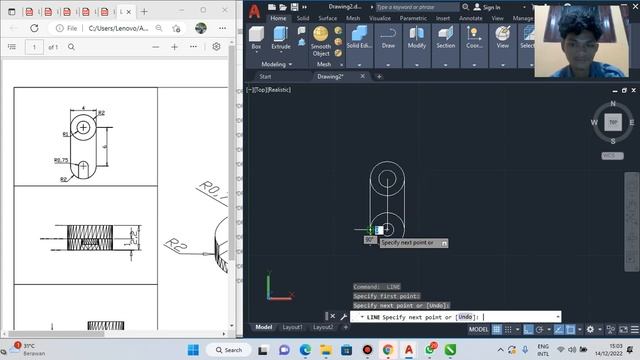Switch to the Annotate ribbon tab
Viewport: 640px width, 360px height.
coord(471,18)
